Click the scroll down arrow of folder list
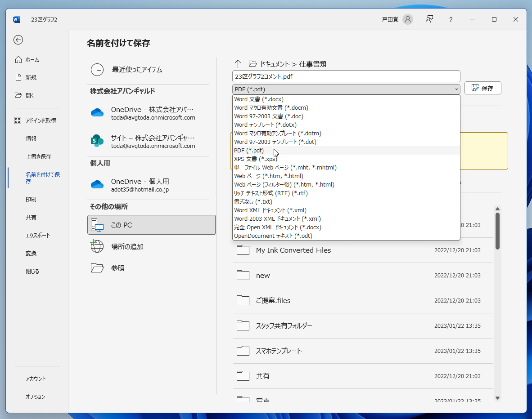The height and width of the screenshot is (419, 532). [497, 398]
